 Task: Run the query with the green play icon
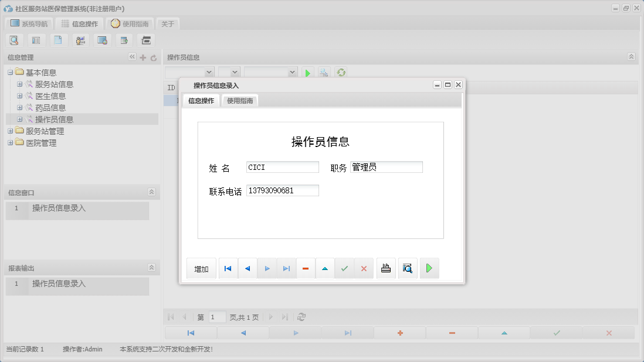point(308,72)
